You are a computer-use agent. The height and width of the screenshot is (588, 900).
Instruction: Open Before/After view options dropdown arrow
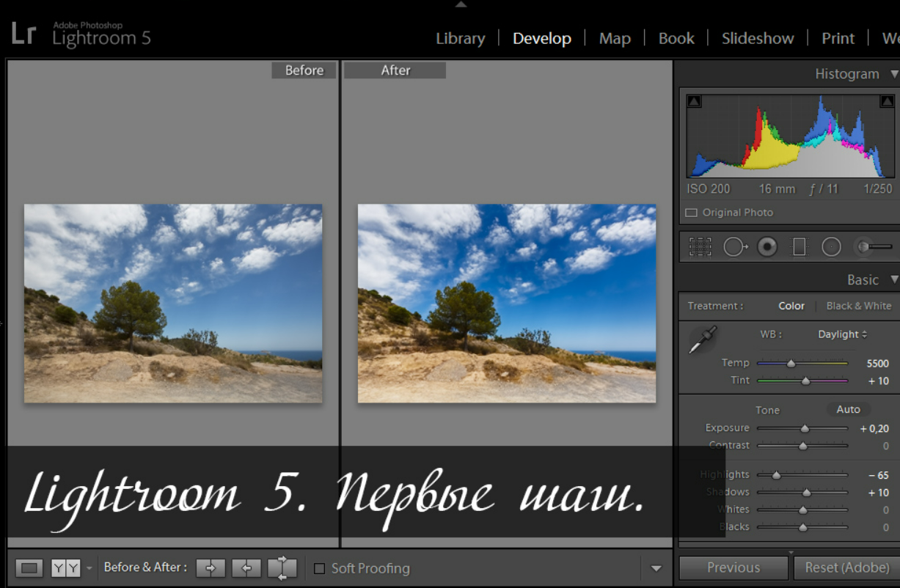point(89,568)
